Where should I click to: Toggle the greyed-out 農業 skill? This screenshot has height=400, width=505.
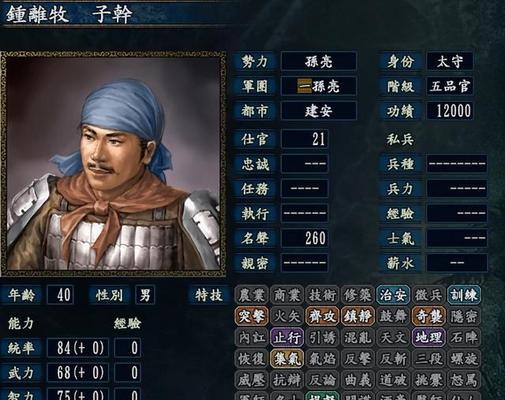[251, 295]
